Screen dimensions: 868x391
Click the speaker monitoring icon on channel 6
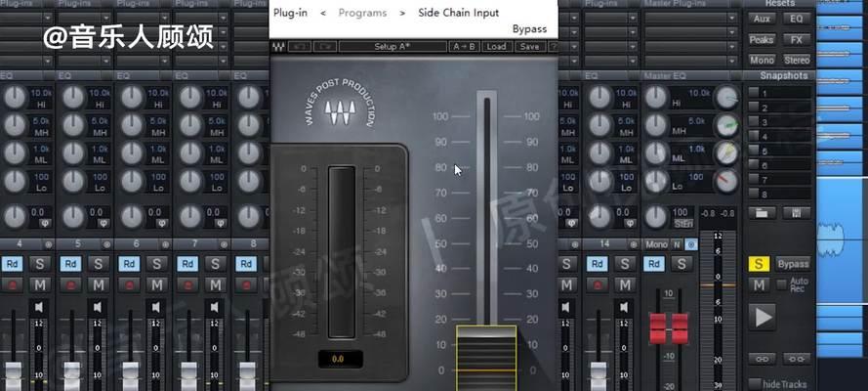156,306
